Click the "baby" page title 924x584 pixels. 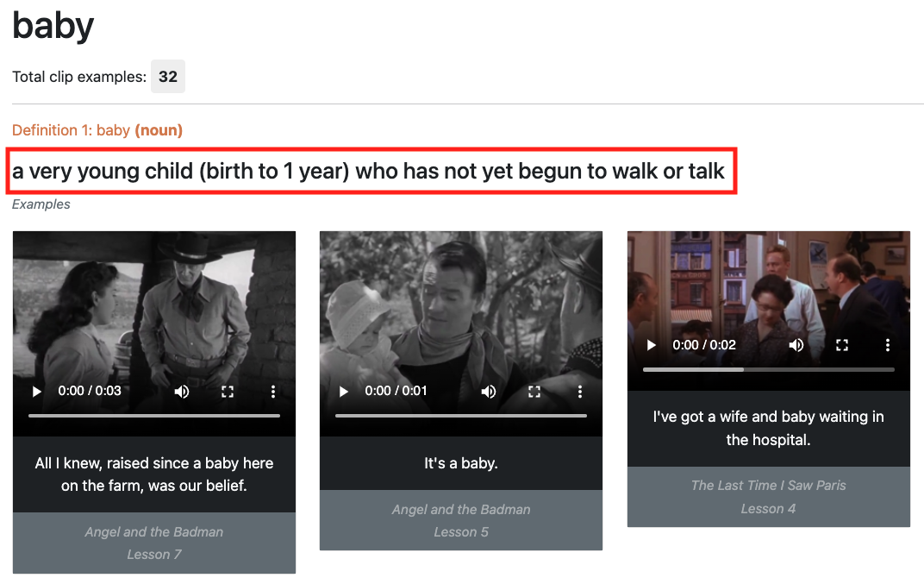(53, 26)
